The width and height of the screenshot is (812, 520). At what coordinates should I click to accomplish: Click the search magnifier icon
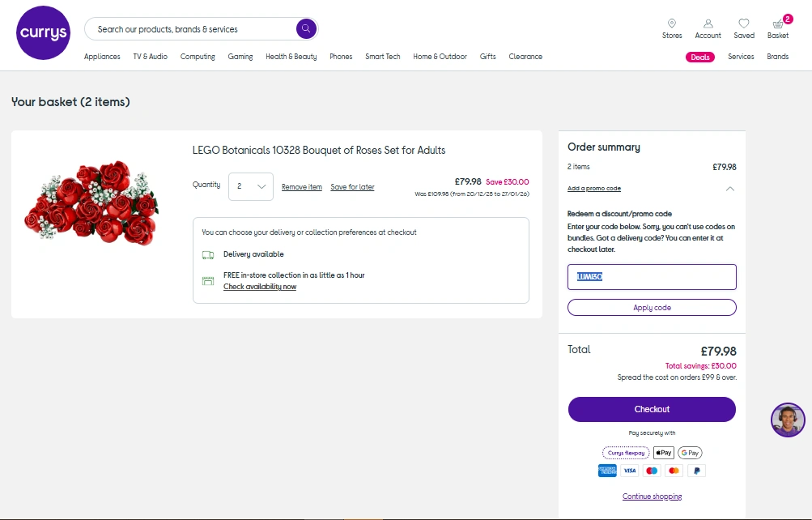305,29
